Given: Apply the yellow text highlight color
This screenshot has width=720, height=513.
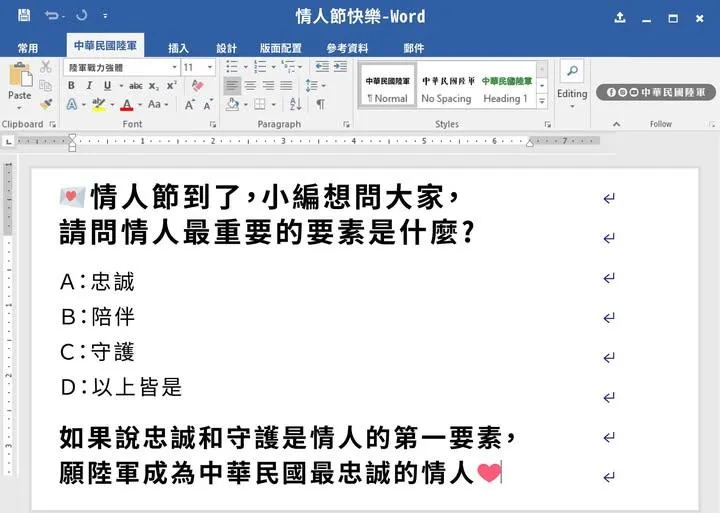Looking at the screenshot, I should [98, 105].
